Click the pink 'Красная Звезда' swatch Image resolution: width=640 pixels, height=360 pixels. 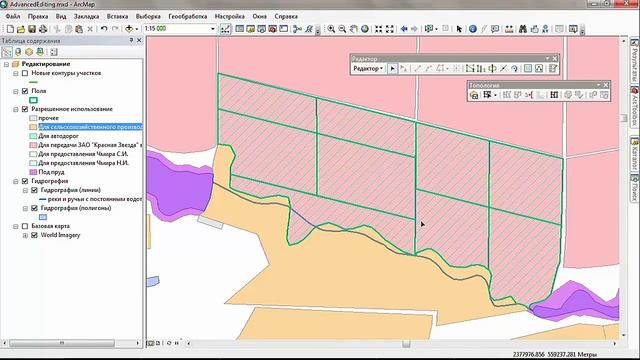(33, 145)
